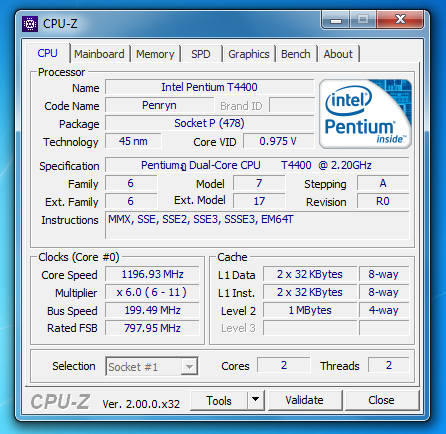The width and height of the screenshot is (446, 434).
Task: Open the Mainboard tab
Action: [x=99, y=54]
